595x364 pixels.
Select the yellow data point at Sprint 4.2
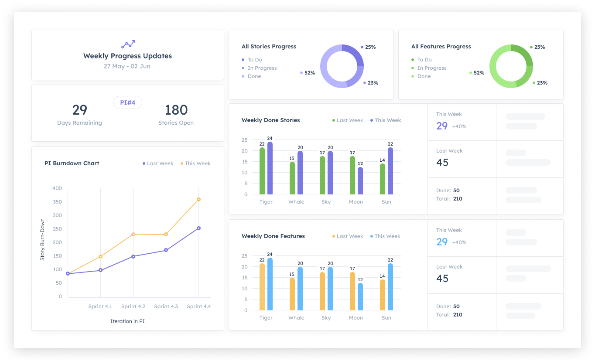[x=133, y=234]
